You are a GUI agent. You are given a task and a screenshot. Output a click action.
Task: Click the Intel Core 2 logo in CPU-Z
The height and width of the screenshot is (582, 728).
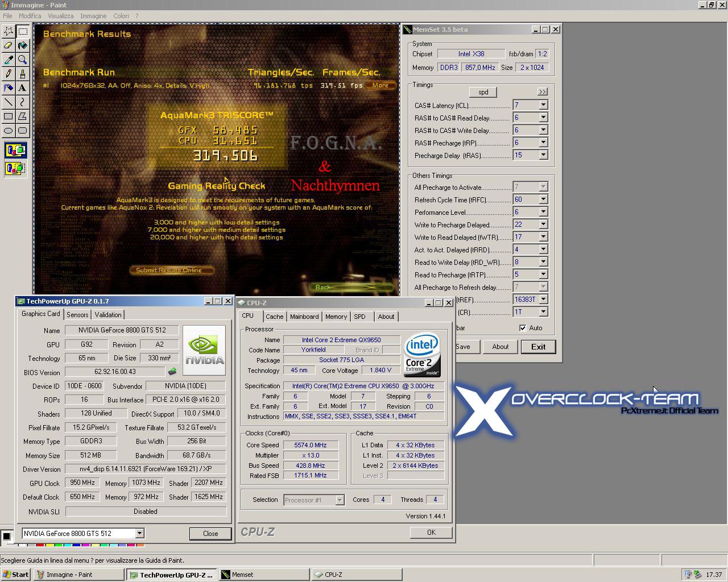coord(422,356)
